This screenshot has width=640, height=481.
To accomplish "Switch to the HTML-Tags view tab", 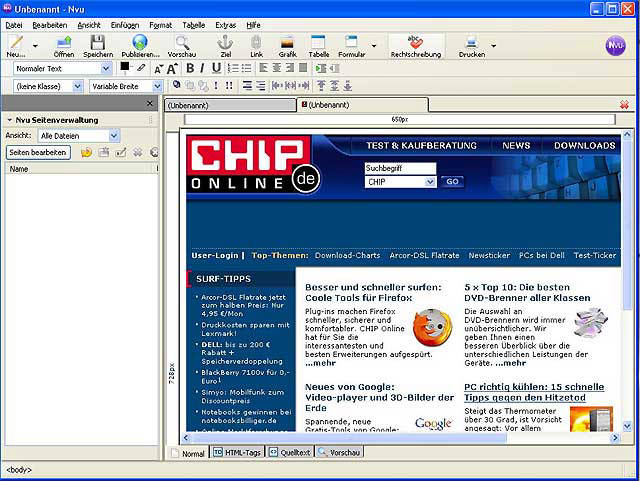I will [x=238, y=452].
